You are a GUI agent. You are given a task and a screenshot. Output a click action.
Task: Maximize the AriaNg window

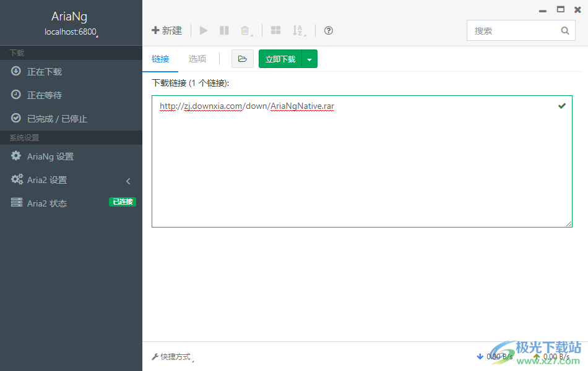(x=561, y=9)
